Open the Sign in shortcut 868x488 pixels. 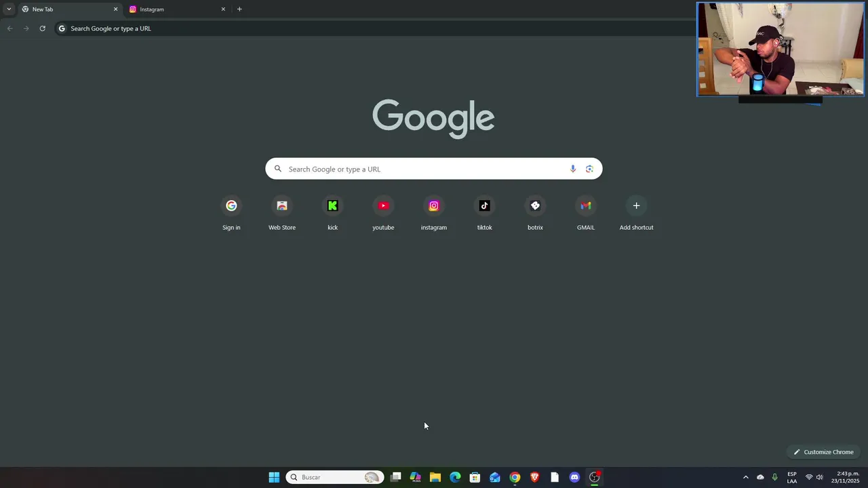point(231,214)
